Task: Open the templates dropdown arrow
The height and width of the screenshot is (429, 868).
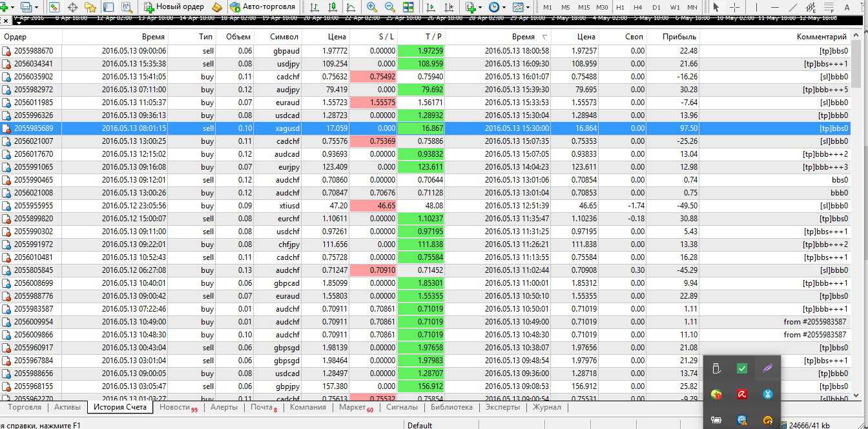Action: point(528,7)
